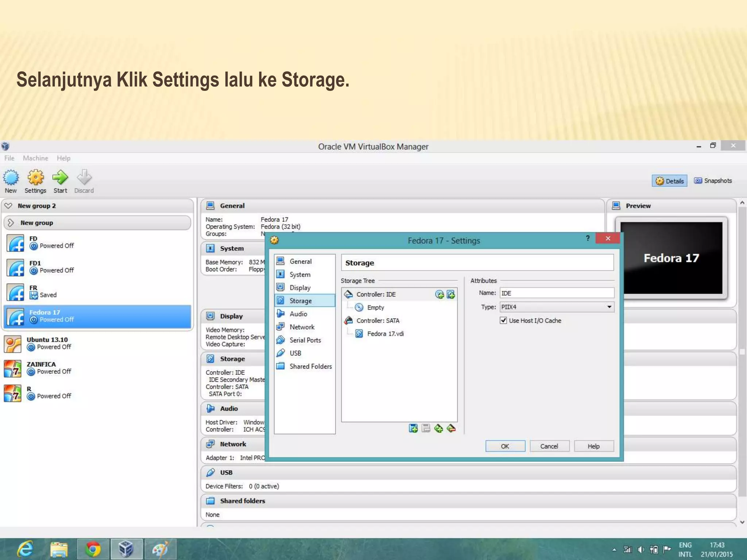Screen dimensions: 747x560
Task: Click the Ubuntu 13.10 machine icon
Action: click(13, 344)
